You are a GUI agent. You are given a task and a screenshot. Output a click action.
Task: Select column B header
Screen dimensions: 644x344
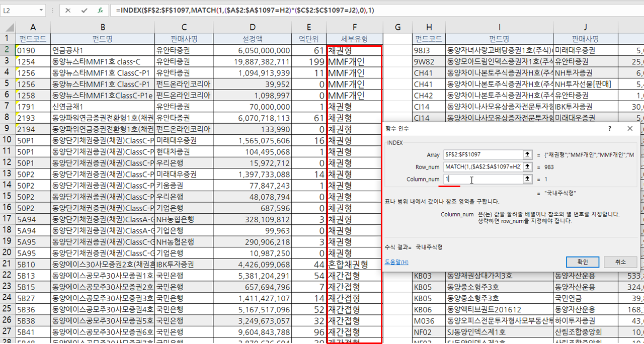click(103, 27)
